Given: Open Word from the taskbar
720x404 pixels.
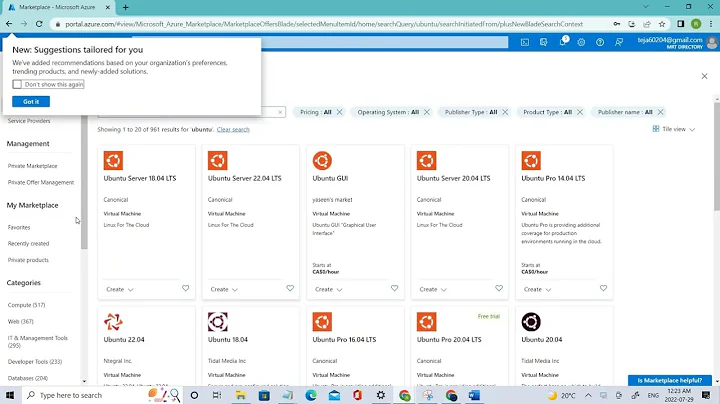Looking at the screenshot, I should coord(474,395).
